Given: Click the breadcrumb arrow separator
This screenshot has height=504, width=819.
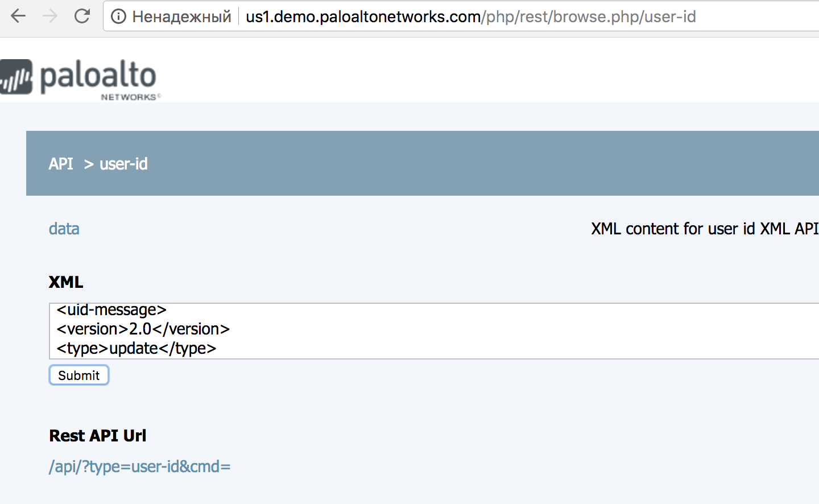Looking at the screenshot, I should (x=89, y=164).
